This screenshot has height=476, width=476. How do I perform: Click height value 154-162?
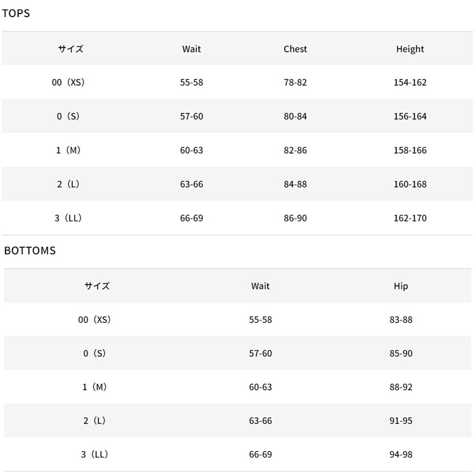click(x=410, y=83)
